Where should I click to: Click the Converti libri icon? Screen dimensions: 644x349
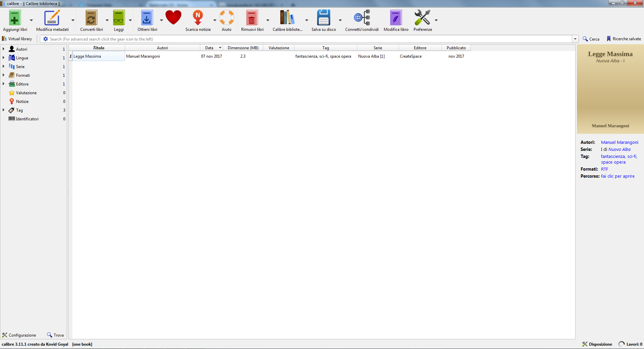point(91,18)
